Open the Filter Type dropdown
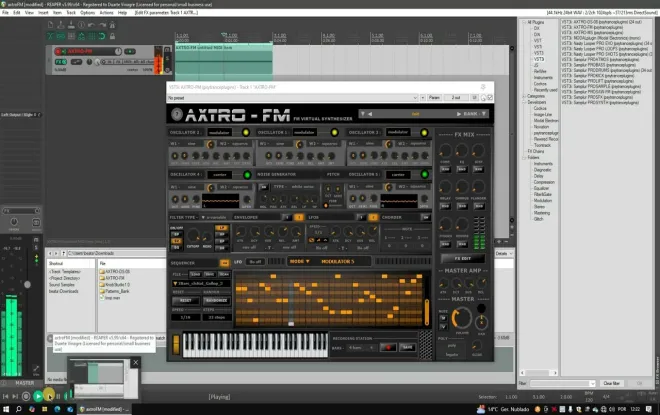Image resolution: width=660 pixels, height=415 pixels. [x=214, y=218]
